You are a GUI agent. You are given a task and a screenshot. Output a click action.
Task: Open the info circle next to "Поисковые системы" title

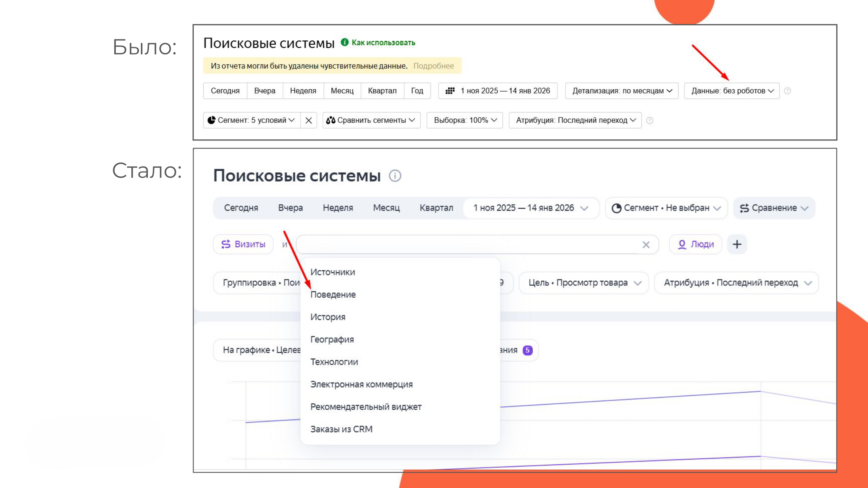(395, 175)
